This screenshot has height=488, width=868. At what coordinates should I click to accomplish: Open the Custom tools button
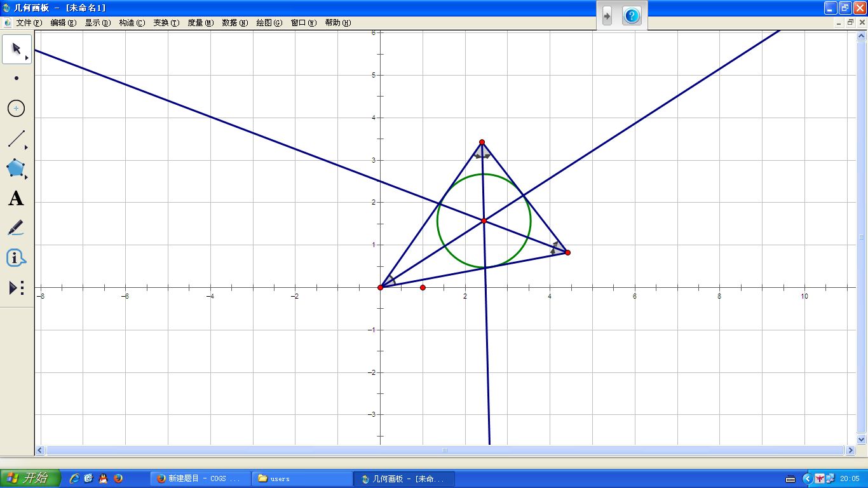(x=16, y=288)
